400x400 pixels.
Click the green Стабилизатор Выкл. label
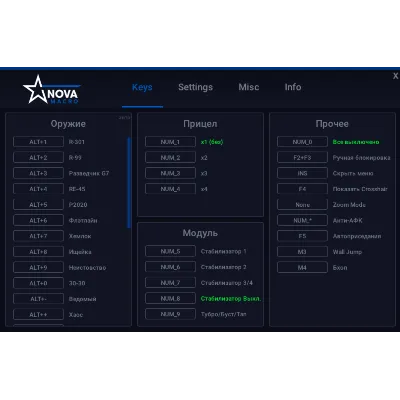click(x=231, y=298)
